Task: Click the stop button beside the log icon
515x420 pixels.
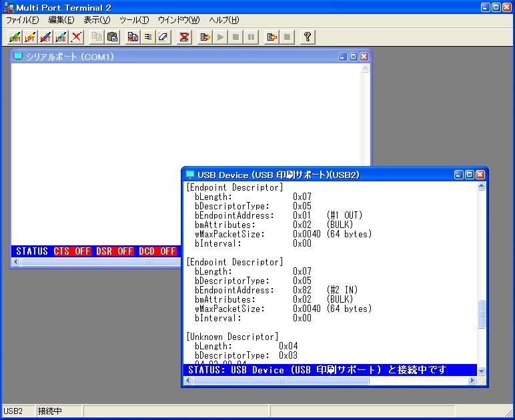Action: [x=287, y=37]
